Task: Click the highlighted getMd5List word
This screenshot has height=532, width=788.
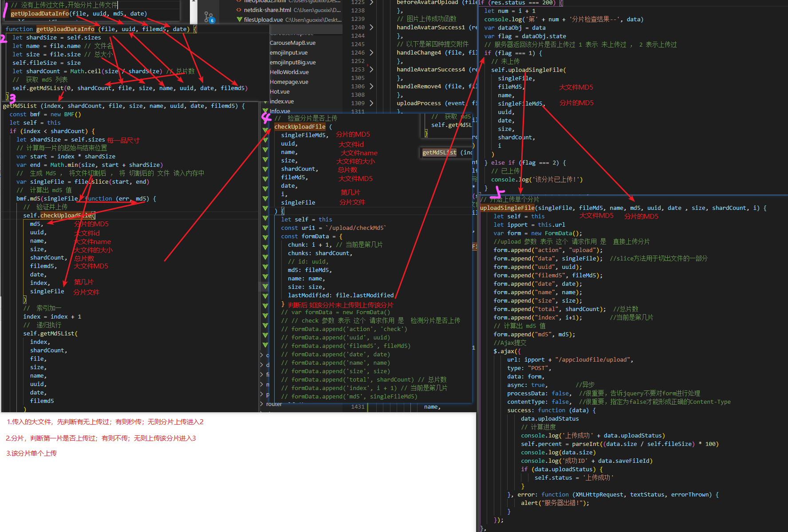Action: coord(439,152)
